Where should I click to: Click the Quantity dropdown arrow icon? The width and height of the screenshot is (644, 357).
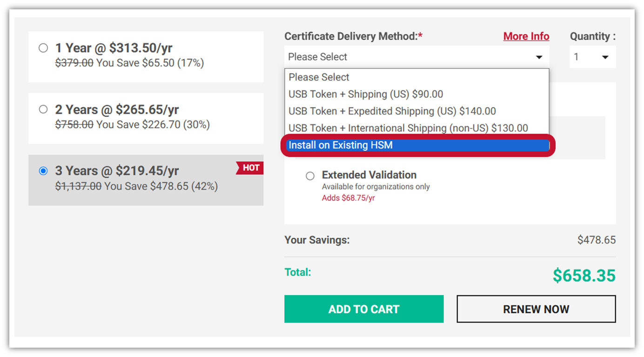tap(605, 57)
